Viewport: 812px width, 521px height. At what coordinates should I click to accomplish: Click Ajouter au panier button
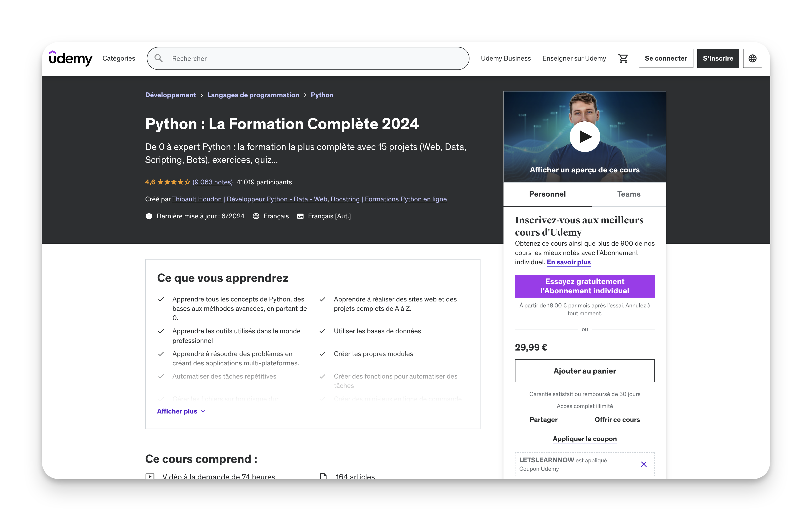click(584, 371)
